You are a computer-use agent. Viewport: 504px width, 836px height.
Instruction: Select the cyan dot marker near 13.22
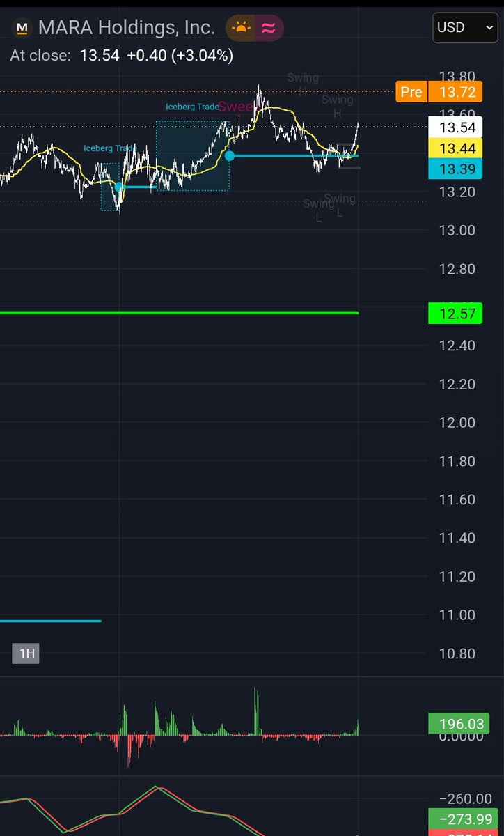pyautogui.click(x=120, y=187)
